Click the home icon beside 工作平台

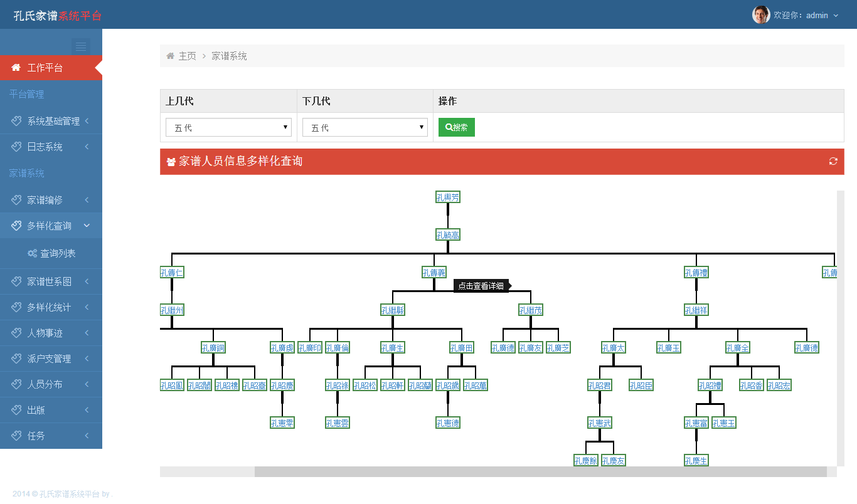click(16, 68)
